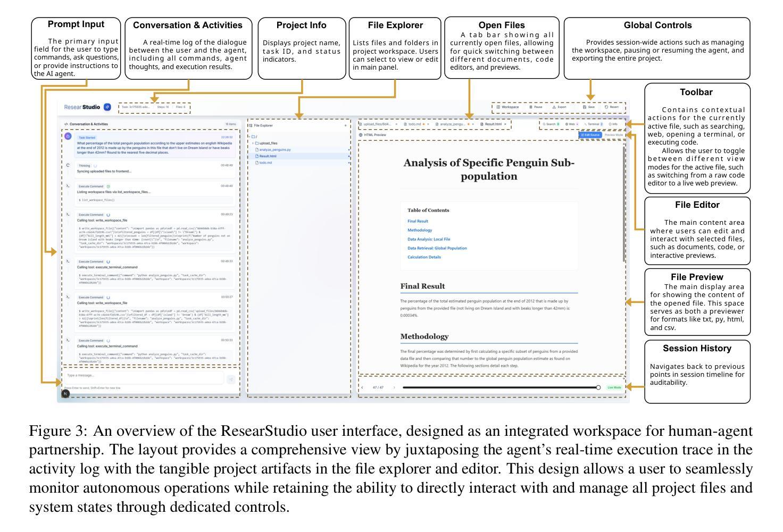Click the session history slider handle
Screen dimensions: 783x532
pos(598,387)
